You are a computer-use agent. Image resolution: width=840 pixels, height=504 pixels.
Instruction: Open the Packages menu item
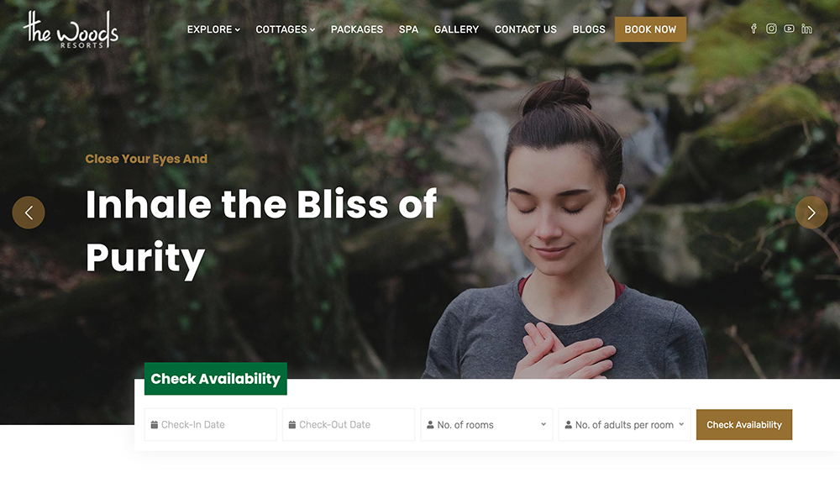click(x=357, y=29)
